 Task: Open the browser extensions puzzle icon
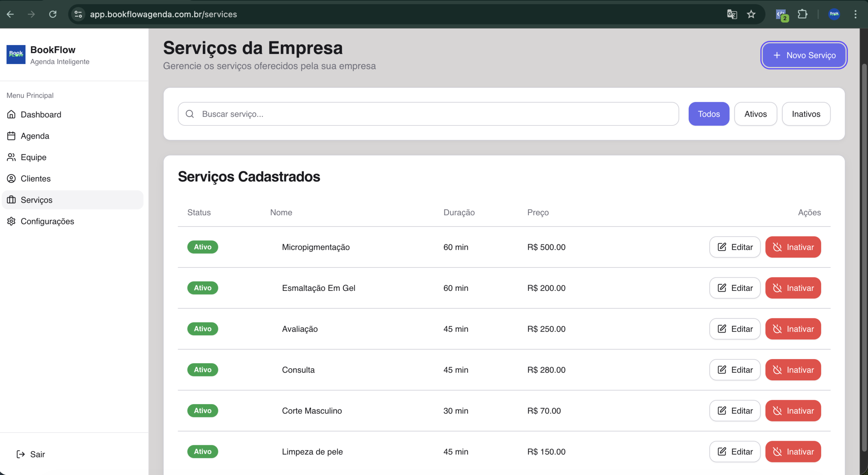(802, 14)
